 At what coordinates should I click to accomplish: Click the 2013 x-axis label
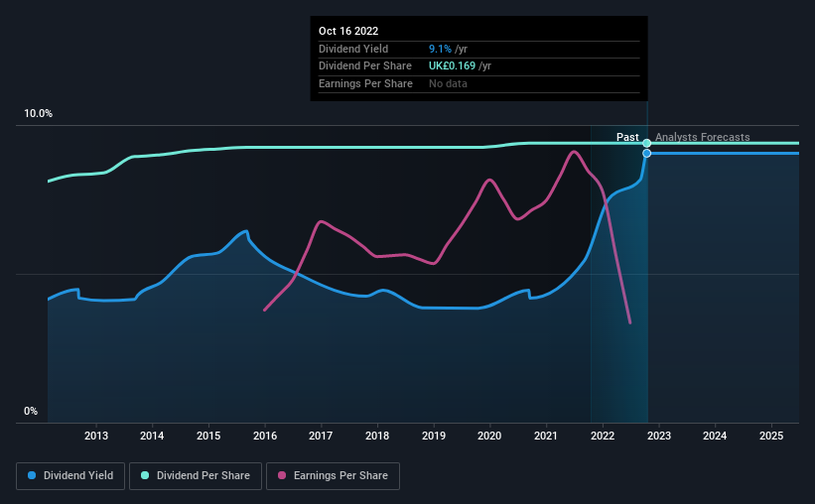[x=96, y=436]
